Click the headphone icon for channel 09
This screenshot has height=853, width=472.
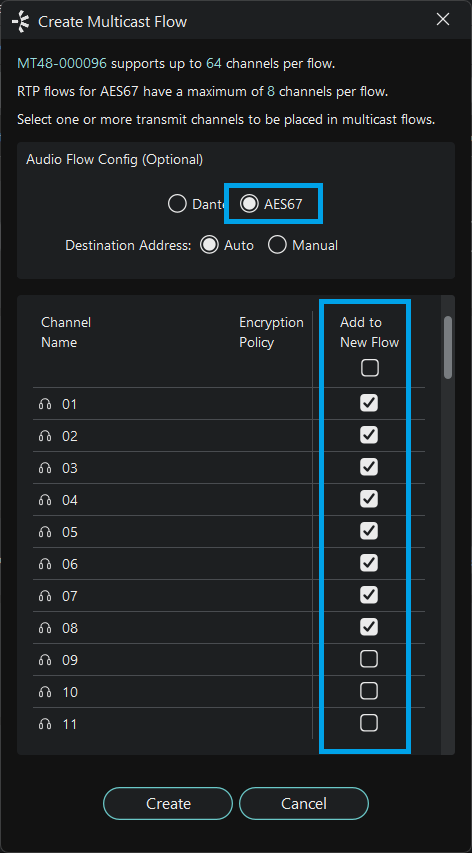point(45,660)
